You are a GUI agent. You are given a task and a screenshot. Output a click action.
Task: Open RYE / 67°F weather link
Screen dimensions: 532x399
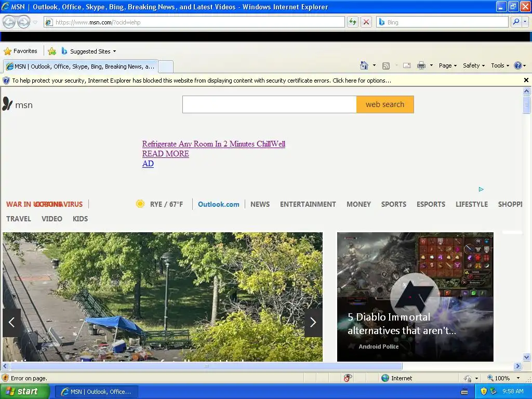[166, 204]
